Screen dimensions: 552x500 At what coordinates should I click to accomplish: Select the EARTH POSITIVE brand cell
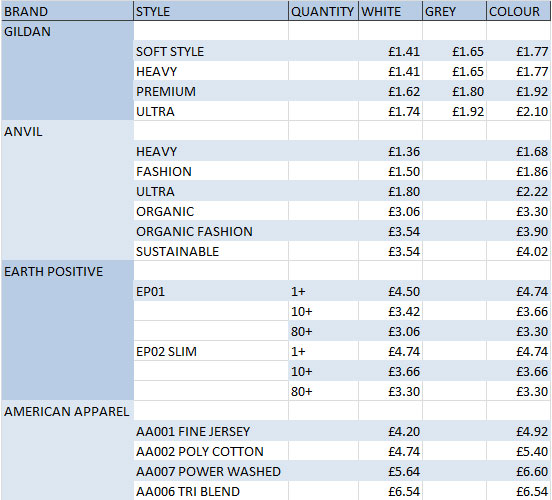coord(68,271)
